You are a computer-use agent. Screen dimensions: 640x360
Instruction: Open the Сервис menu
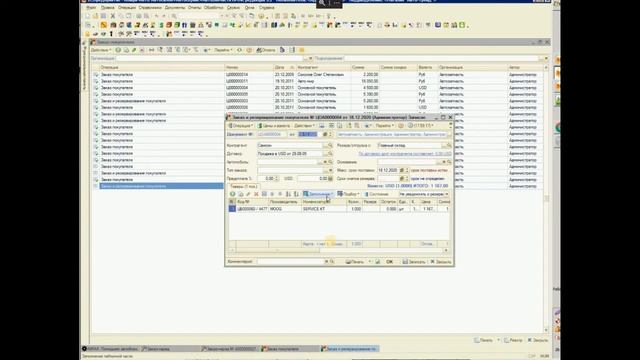pyautogui.click(x=233, y=7)
